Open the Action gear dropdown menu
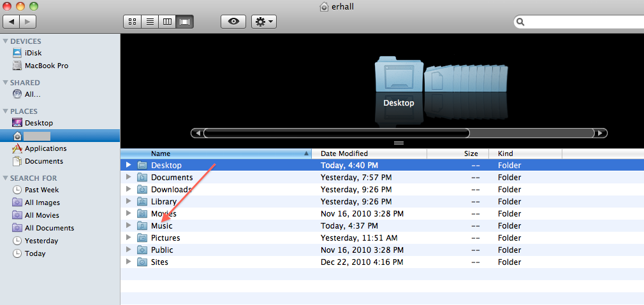 click(x=263, y=22)
